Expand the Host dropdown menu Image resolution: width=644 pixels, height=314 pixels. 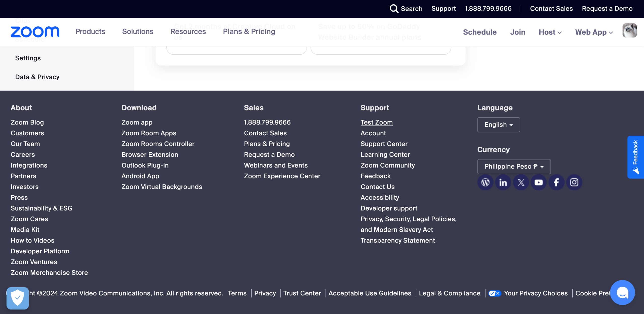(x=550, y=32)
